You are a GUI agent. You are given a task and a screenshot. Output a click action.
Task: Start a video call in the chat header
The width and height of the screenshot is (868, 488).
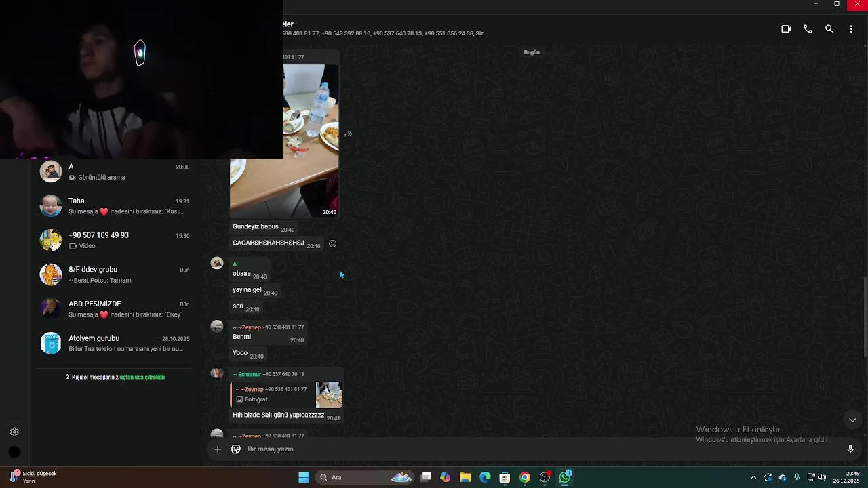point(786,29)
